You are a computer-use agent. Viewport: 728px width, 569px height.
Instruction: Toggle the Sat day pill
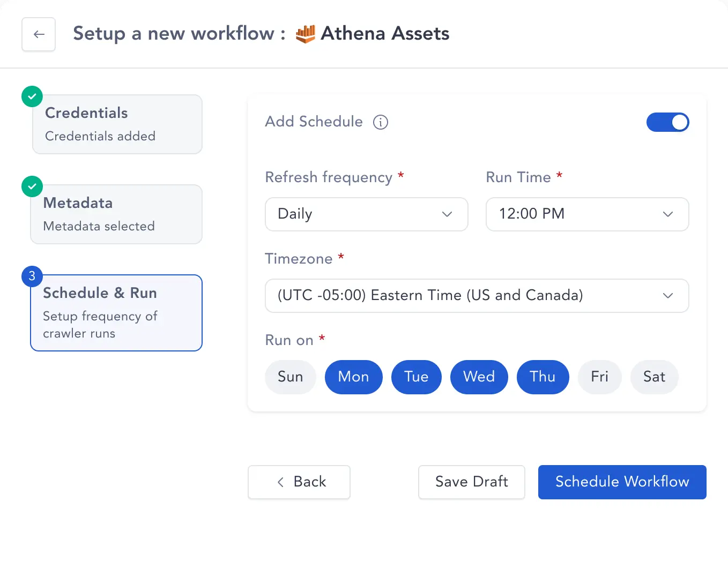coord(655,377)
